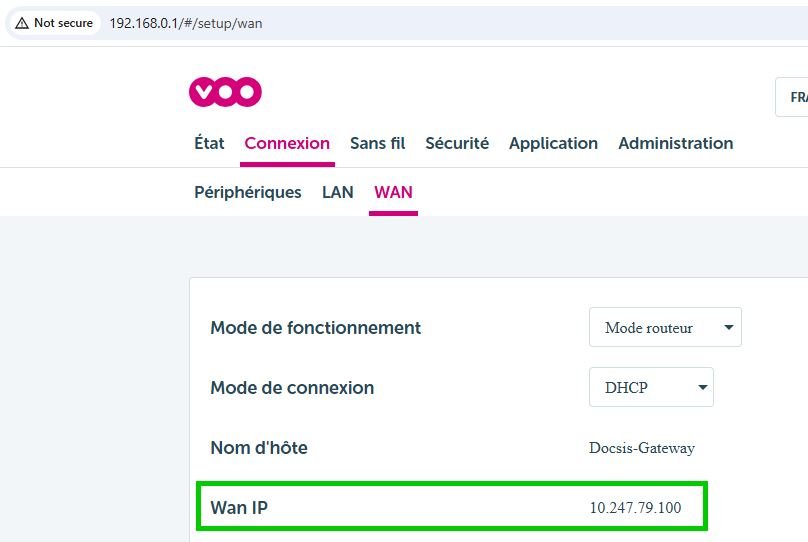
Task: Select the Application tab
Action: point(553,143)
